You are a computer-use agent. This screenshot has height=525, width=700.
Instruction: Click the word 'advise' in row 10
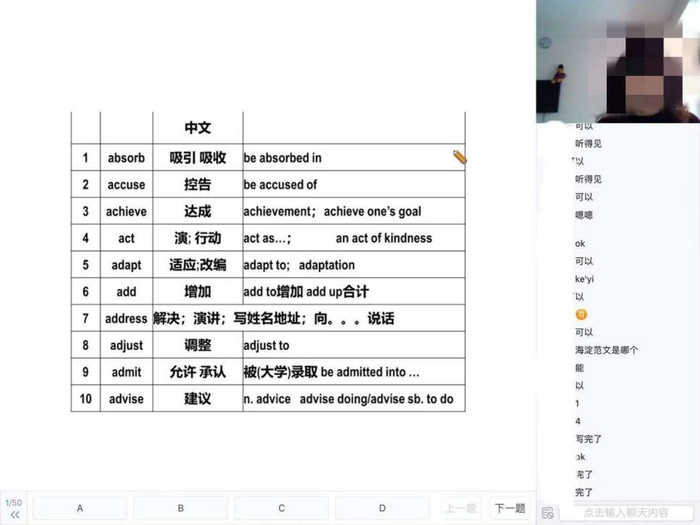[x=126, y=399]
